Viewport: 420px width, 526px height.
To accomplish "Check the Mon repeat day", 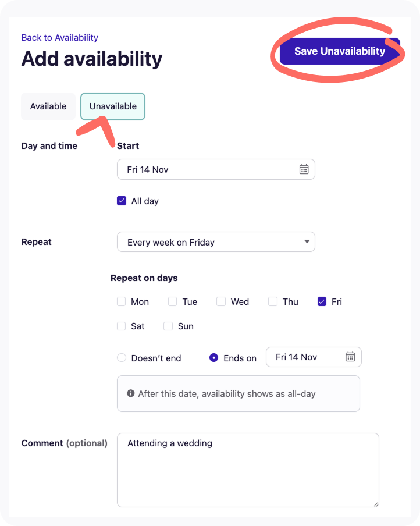I will 122,301.
